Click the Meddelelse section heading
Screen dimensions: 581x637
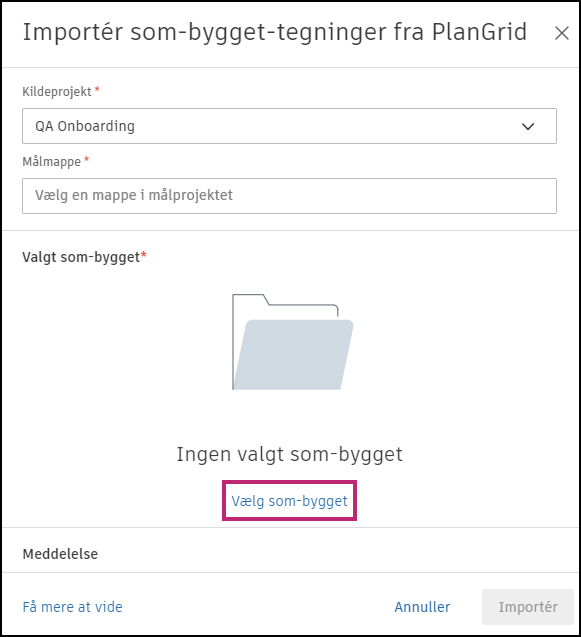tap(60, 554)
